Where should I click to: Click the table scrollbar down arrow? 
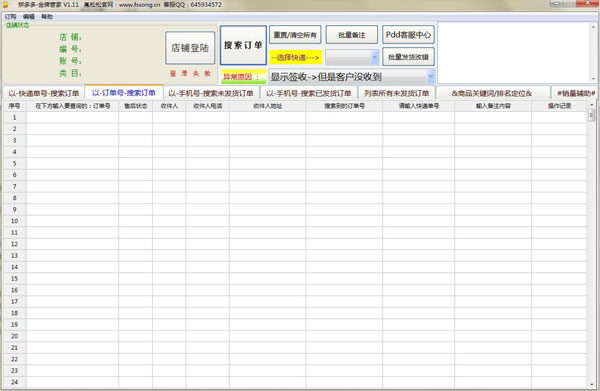pos(592,384)
